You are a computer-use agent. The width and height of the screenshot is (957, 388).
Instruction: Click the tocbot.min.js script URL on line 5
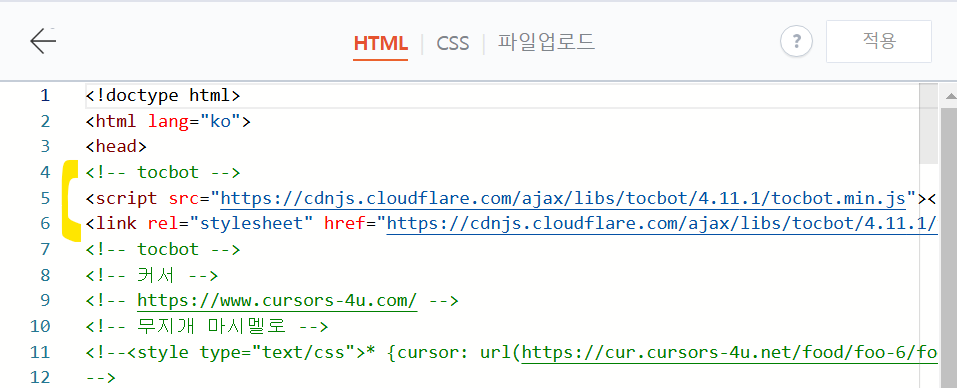click(x=563, y=198)
